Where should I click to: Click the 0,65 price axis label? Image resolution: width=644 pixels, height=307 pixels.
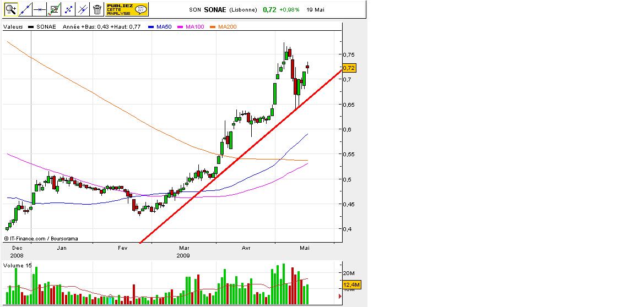coord(349,105)
